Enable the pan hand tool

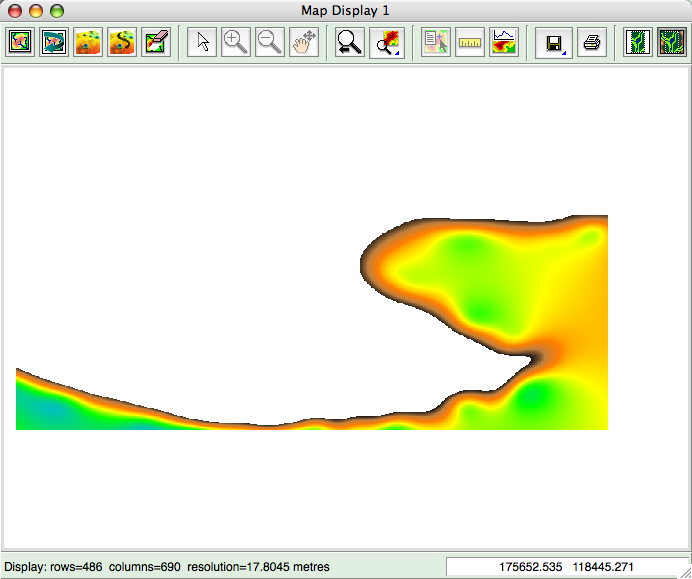click(304, 42)
